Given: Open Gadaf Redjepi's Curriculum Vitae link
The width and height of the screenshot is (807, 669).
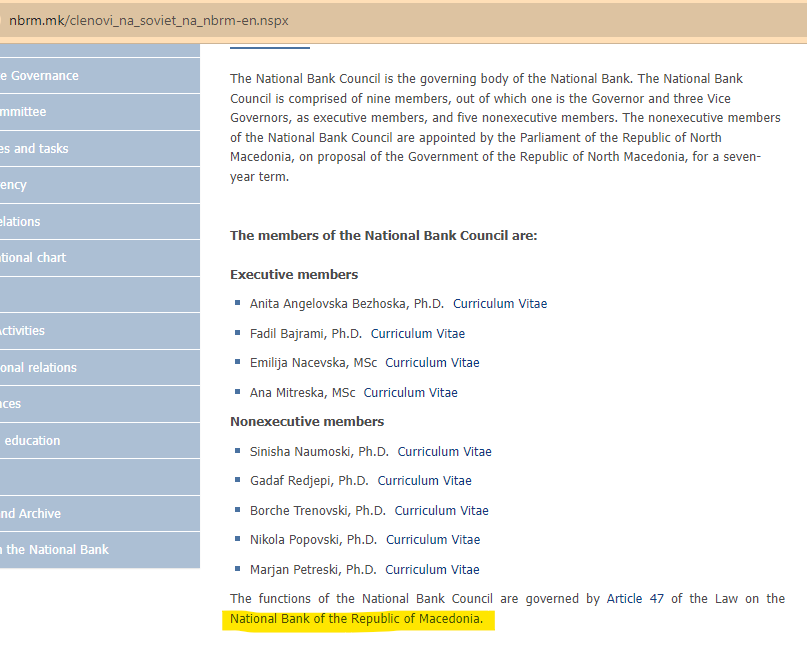Looking at the screenshot, I should (x=425, y=481).
